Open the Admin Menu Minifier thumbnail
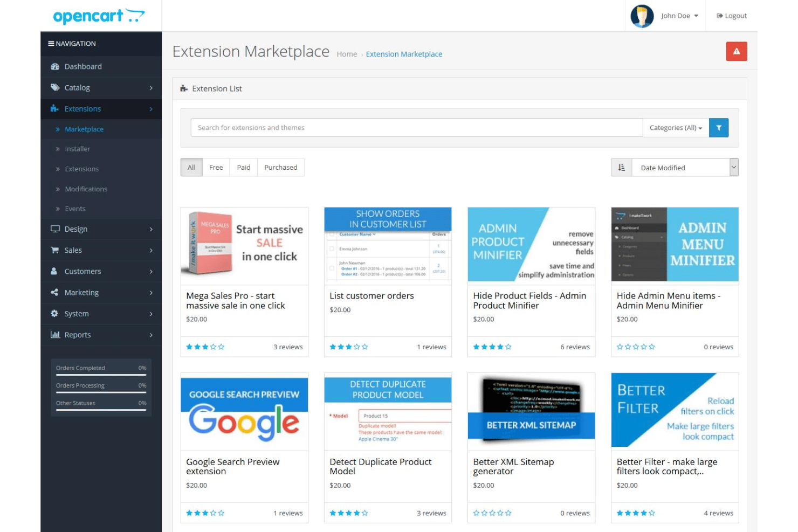This screenshot has width=798, height=532. click(675, 245)
